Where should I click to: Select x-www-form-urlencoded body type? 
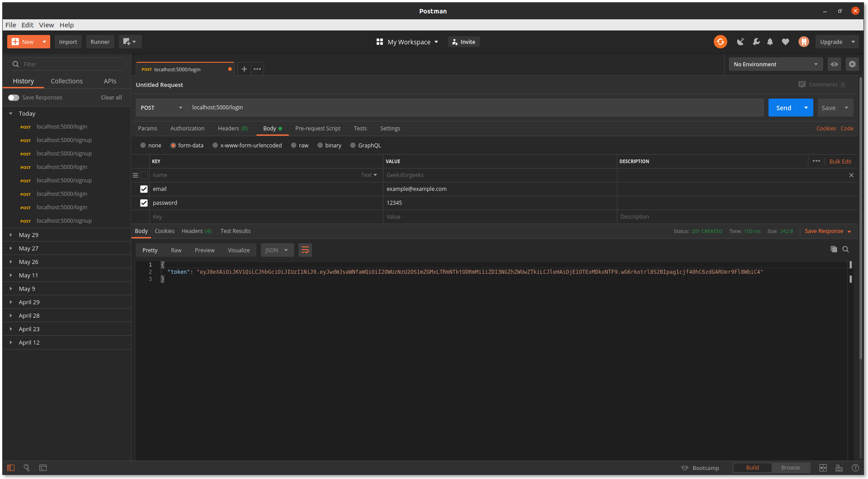(x=215, y=145)
